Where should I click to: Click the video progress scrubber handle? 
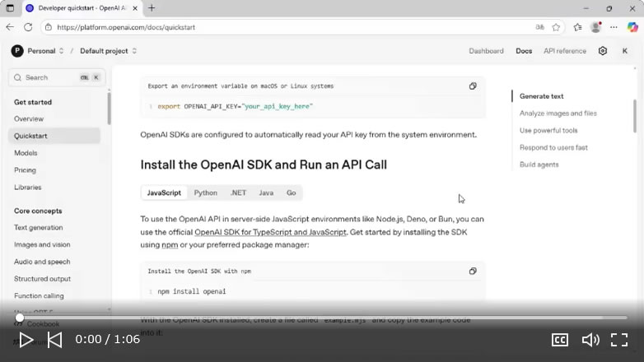coord(20,318)
